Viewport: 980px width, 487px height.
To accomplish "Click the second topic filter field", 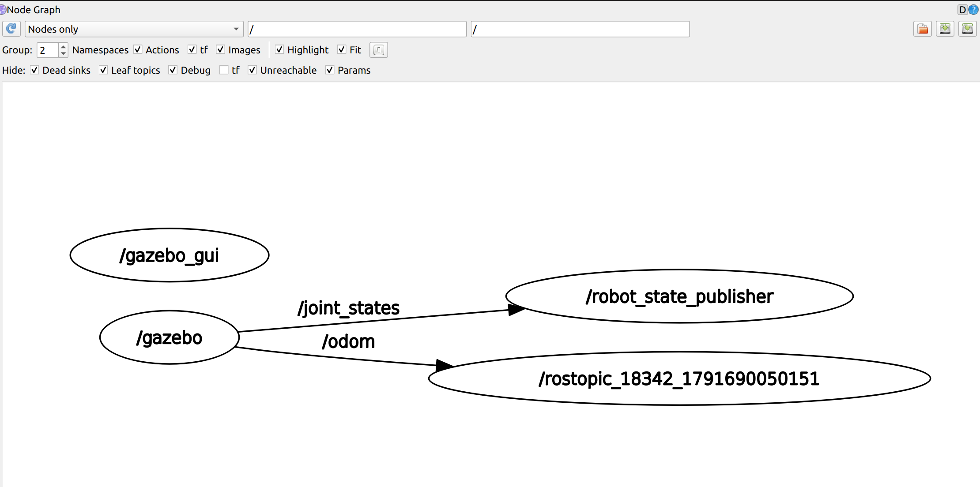I will pyautogui.click(x=580, y=29).
